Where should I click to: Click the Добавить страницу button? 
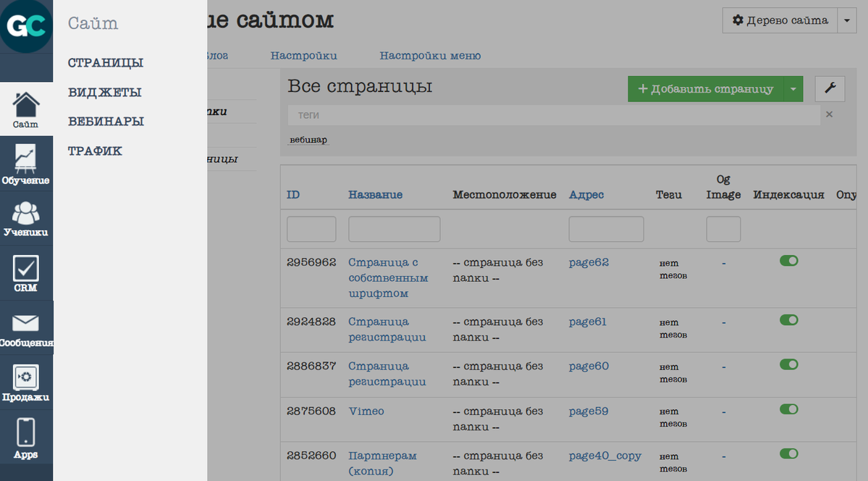(706, 88)
